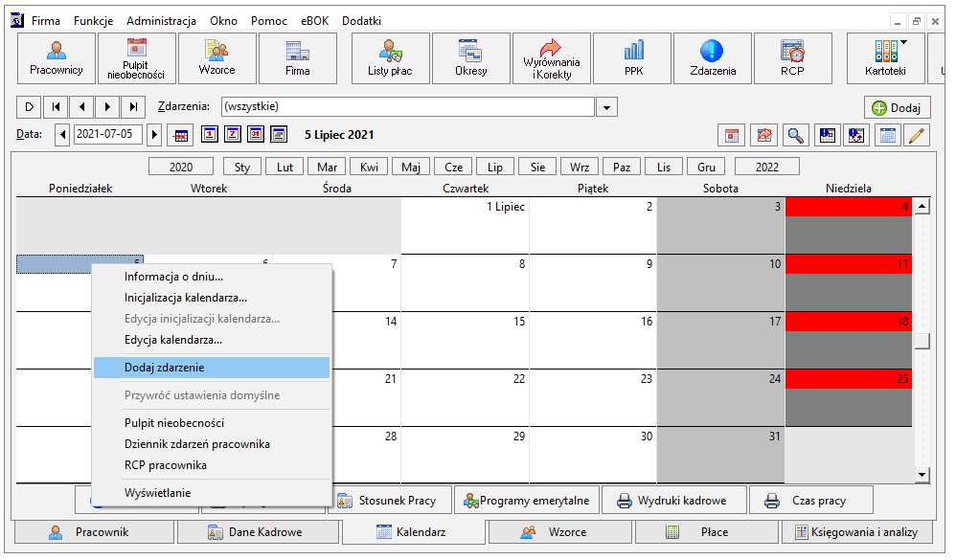The width and height of the screenshot is (956, 560).
Task: Open Wyrównania i Korekty
Action: 551,58
